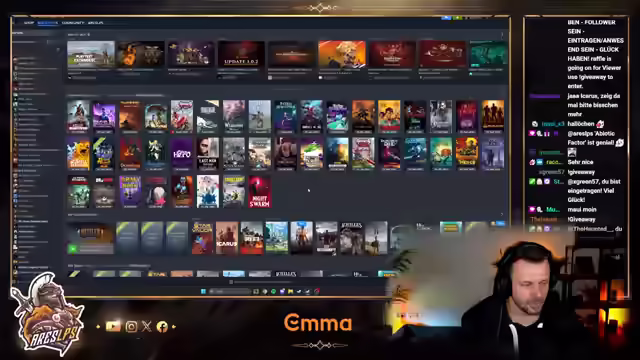Open the Store tab in Steam
The height and width of the screenshot is (360, 640).
[29, 23]
